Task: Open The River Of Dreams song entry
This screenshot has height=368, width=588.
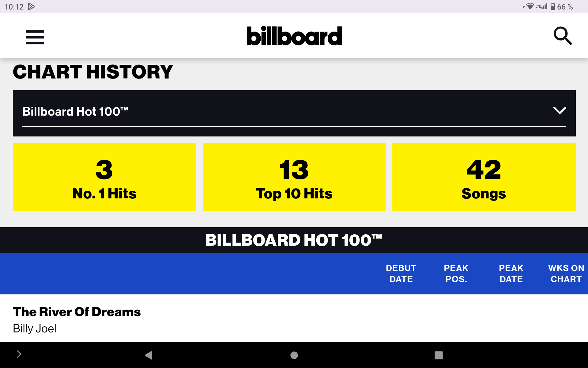Action: click(77, 312)
